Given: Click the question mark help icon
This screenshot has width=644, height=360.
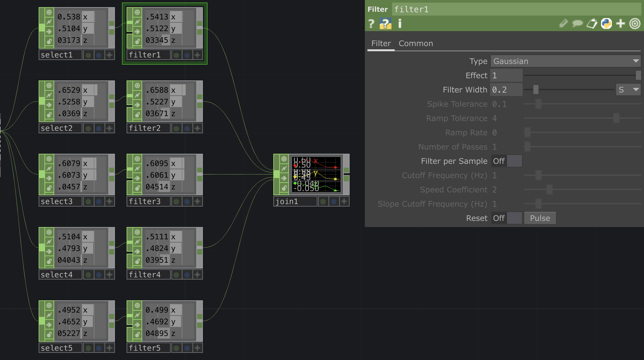Looking at the screenshot, I should pyautogui.click(x=371, y=23).
